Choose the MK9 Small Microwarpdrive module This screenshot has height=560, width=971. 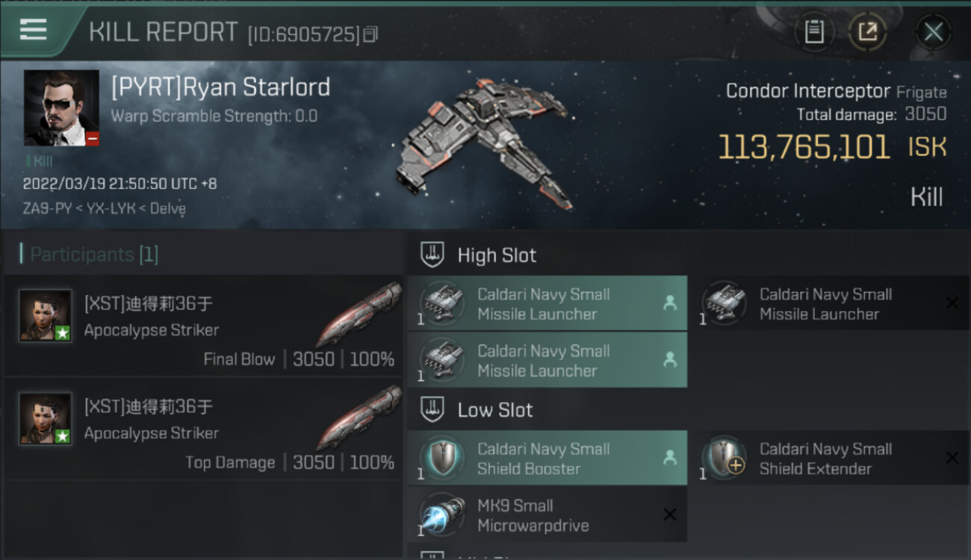547,515
